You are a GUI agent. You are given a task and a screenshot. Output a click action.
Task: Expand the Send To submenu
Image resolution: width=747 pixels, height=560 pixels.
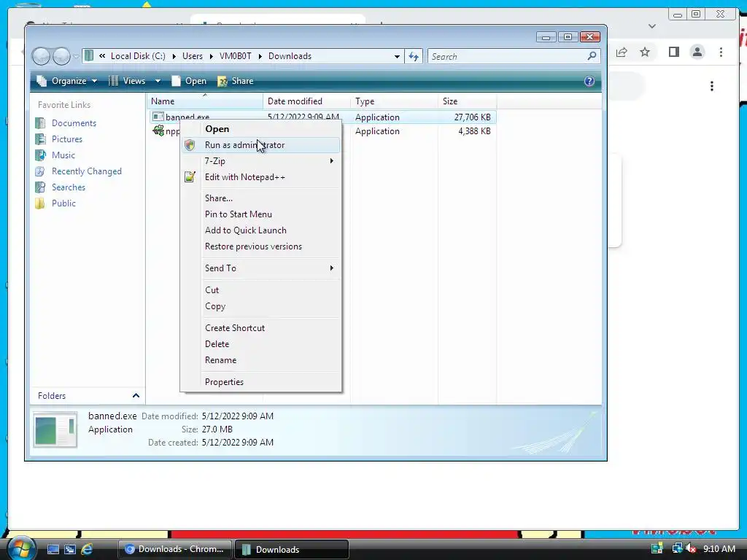269,268
